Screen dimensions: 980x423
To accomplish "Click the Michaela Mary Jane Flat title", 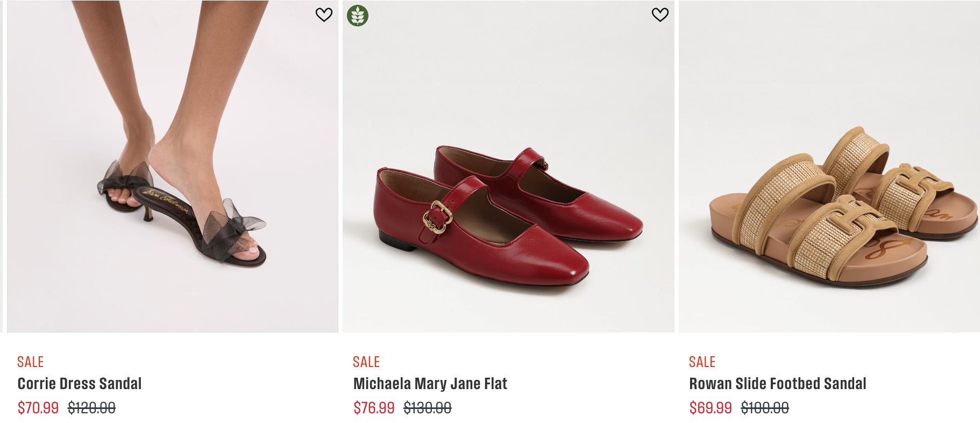I will (x=430, y=384).
